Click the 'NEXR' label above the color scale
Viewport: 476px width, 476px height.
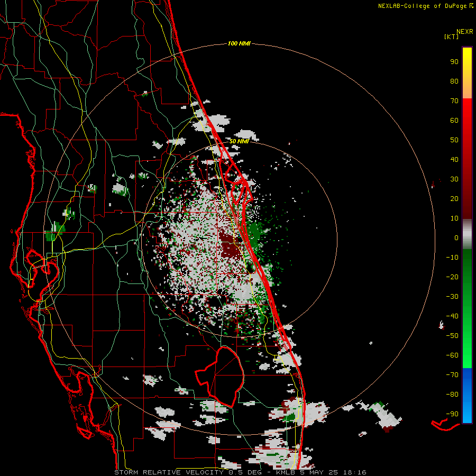465,32
